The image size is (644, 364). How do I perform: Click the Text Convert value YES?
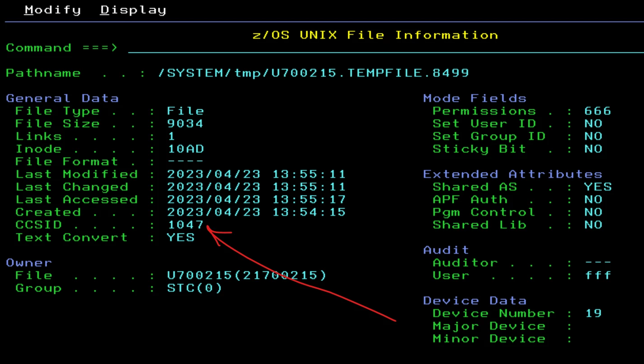pyautogui.click(x=181, y=238)
